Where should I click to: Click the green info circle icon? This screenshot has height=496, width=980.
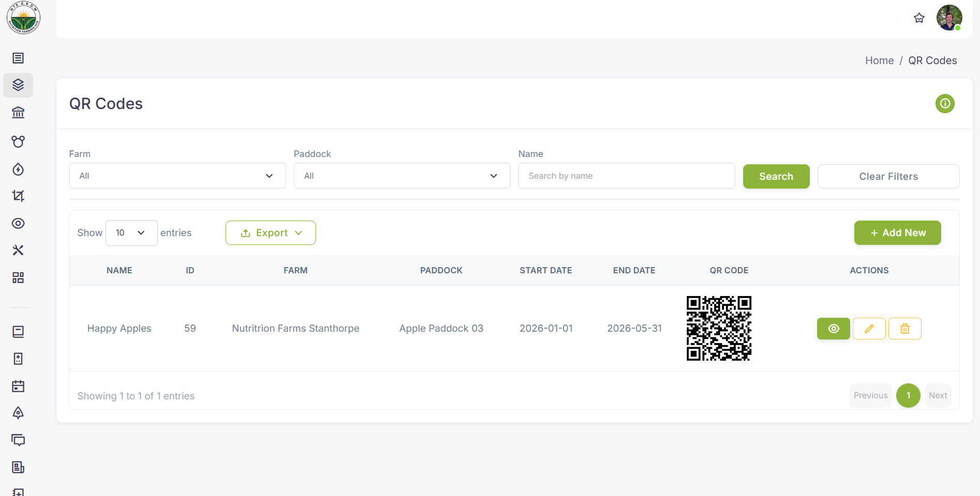[945, 103]
